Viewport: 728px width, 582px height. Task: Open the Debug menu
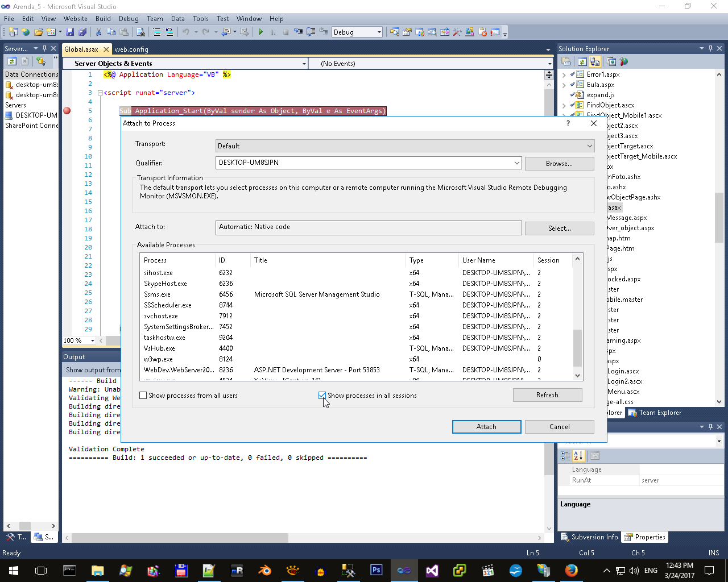[129, 19]
